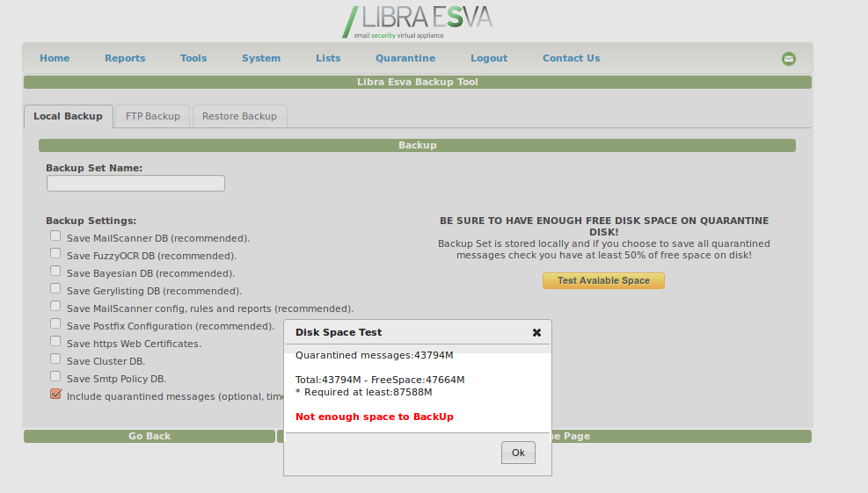
Task: Click the 'Backup Set Name:' label
Action: tap(94, 168)
